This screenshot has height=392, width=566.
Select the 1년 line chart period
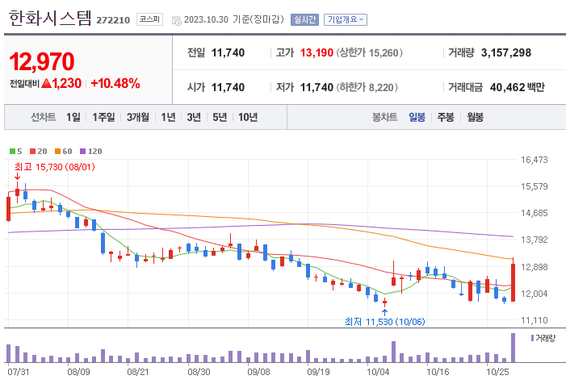click(x=168, y=117)
